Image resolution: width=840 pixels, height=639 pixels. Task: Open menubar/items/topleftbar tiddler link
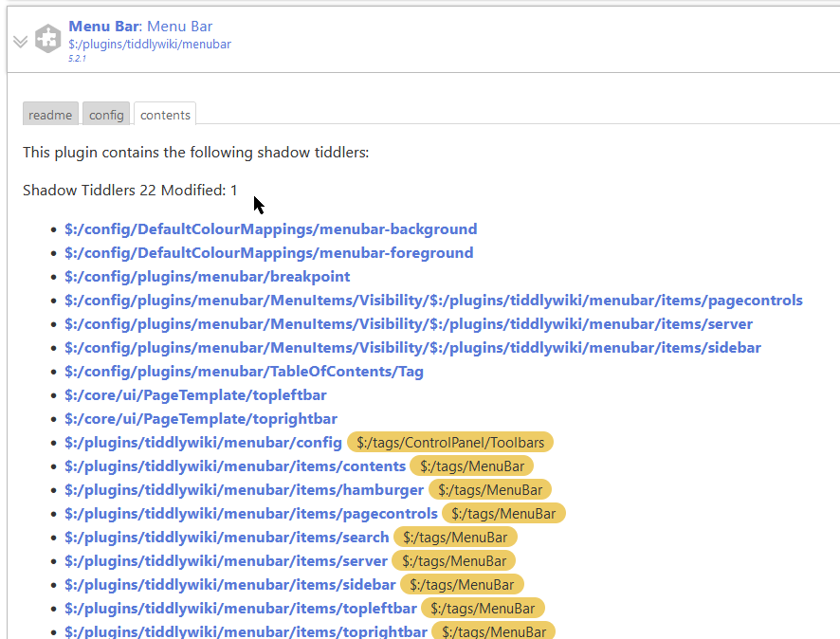(241, 609)
